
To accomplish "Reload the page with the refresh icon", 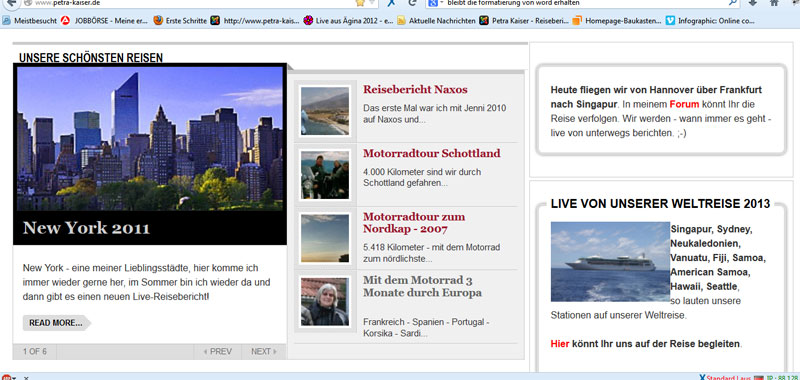I will tap(412, 3).
